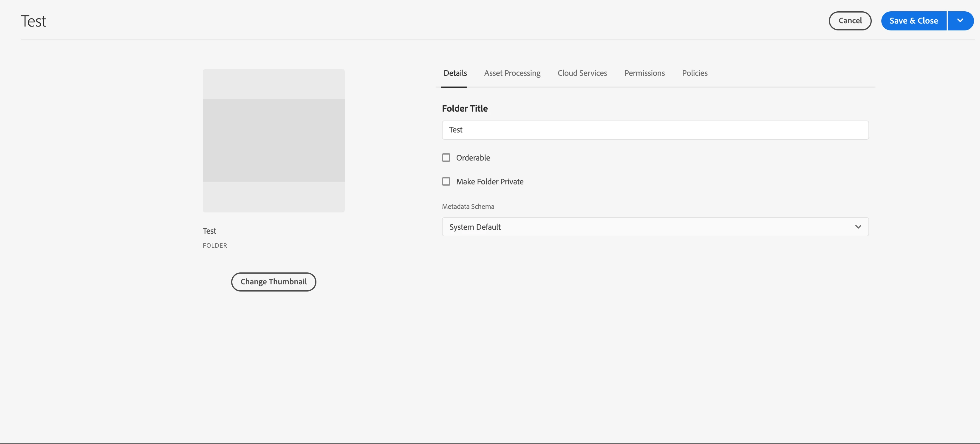
Task: Click the Test name under the thumbnail
Action: tap(209, 231)
